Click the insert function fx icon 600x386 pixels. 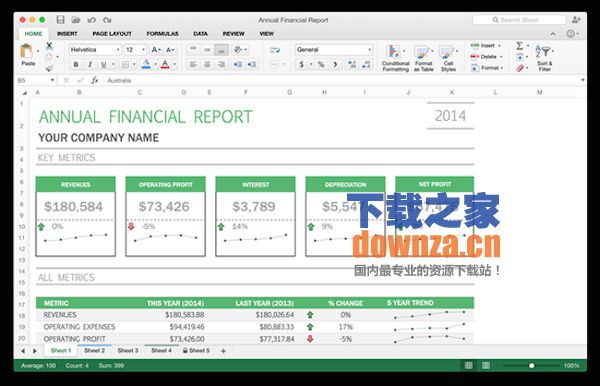pos(95,80)
